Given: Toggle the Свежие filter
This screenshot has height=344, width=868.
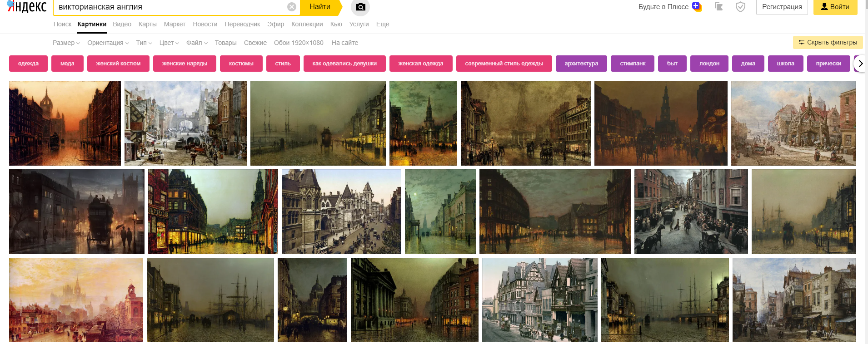Looking at the screenshot, I should [255, 43].
